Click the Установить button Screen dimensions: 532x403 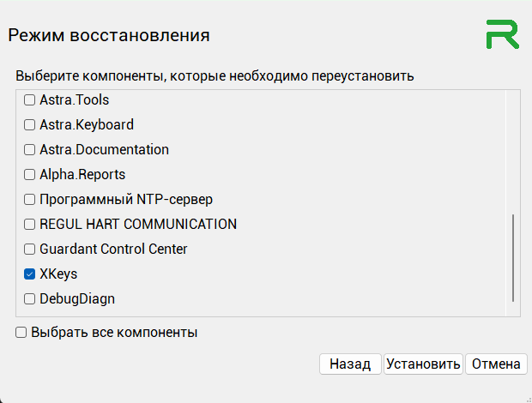(424, 364)
